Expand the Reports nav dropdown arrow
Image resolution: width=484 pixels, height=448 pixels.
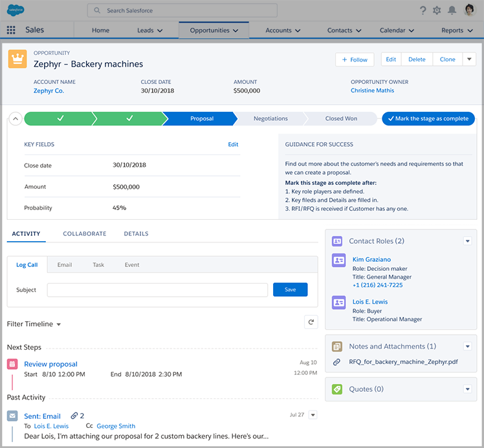(x=470, y=30)
